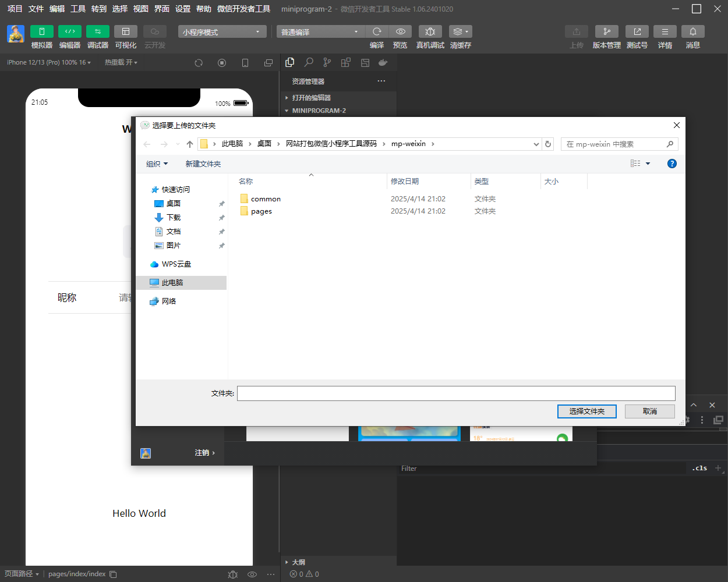Click the 取消 button in dialog
The width and height of the screenshot is (728, 582).
tap(650, 411)
